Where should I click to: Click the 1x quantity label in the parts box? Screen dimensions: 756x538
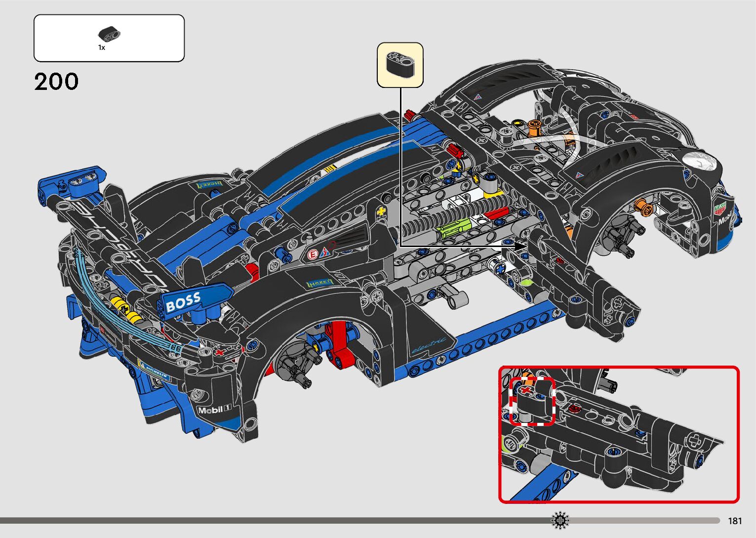pos(102,48)
